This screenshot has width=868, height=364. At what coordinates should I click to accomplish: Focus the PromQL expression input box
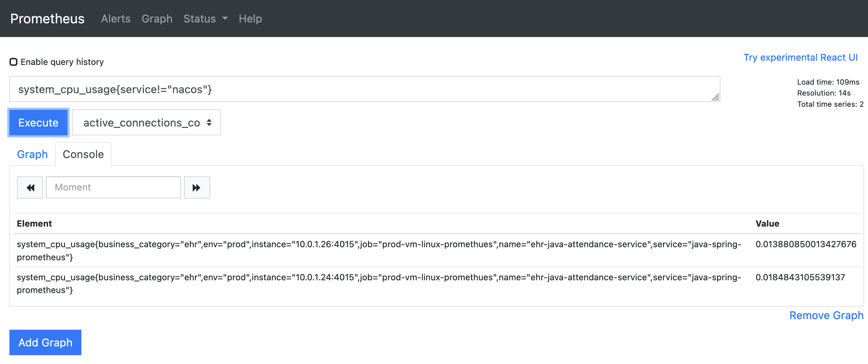pos(364,89)
